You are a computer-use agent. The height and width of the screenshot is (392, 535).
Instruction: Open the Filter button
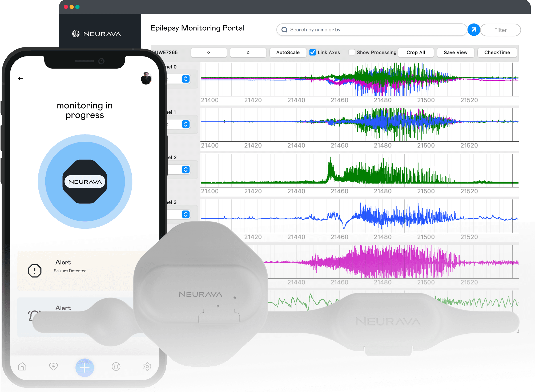500,30
